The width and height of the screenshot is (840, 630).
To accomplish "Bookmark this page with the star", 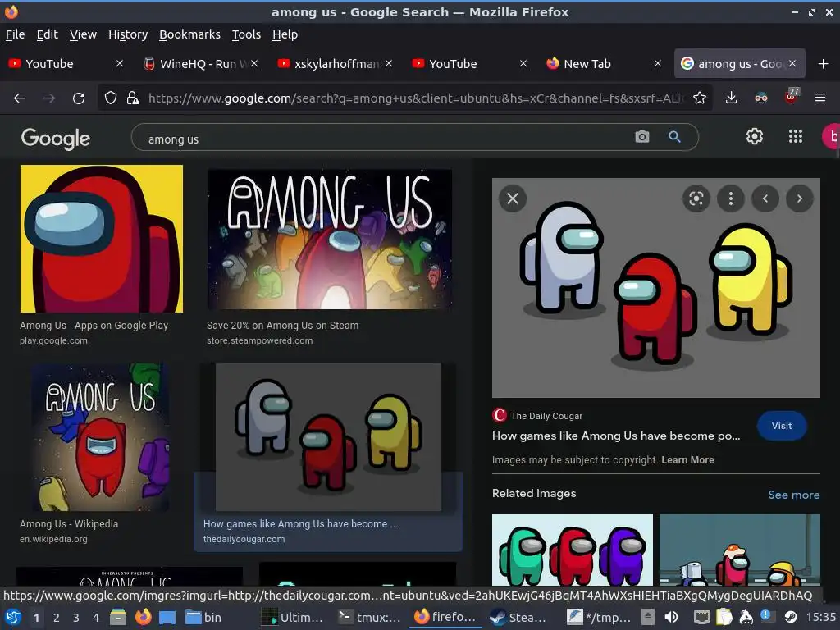I will (x=699, y=98).
